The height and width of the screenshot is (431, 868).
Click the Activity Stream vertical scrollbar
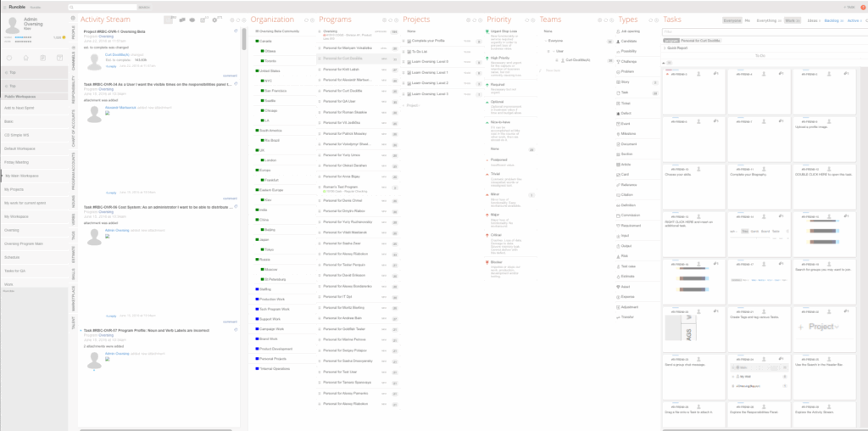coord(243,39)
